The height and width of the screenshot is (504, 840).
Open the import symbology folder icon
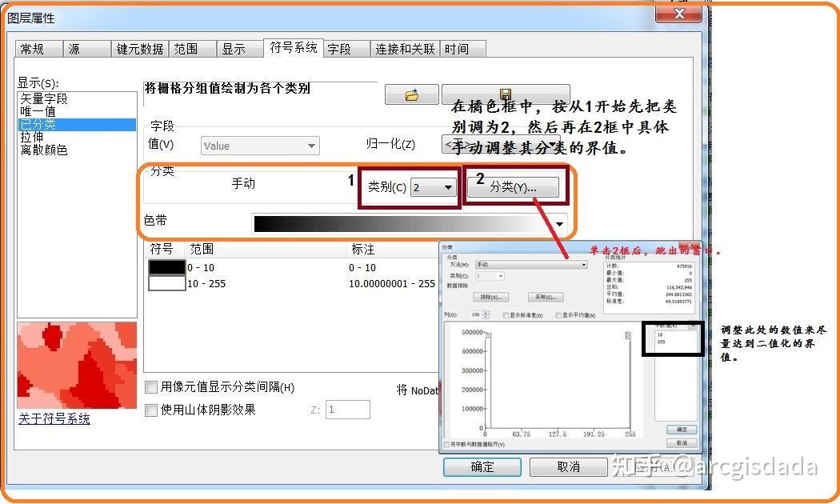click(411, 94)
